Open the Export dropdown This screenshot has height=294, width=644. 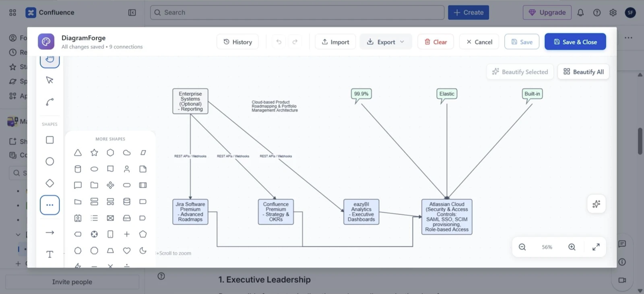click(x=386, y=41)
